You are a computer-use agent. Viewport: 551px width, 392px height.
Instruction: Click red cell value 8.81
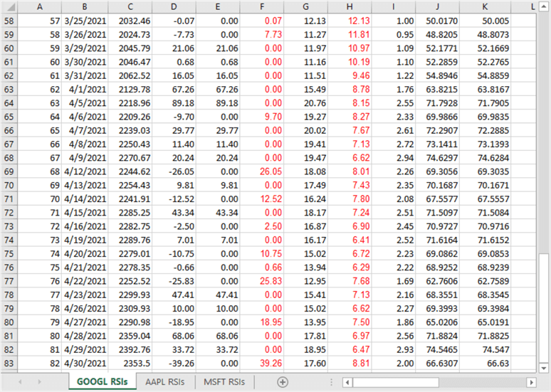[350, 364]
